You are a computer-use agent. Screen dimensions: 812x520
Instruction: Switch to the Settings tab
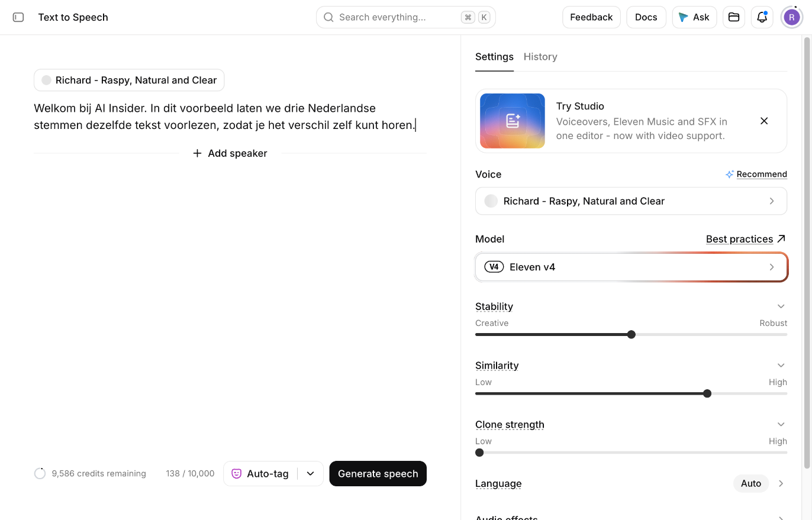pos(494,57)
